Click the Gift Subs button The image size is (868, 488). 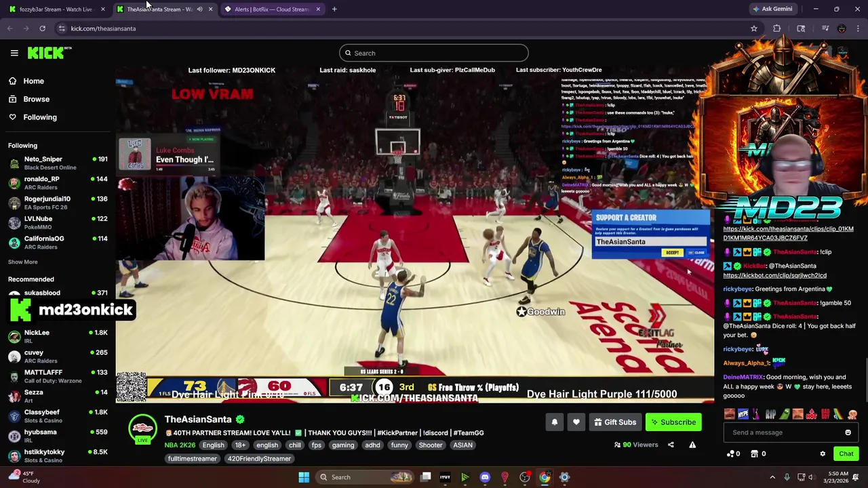[x=615, y=422]
